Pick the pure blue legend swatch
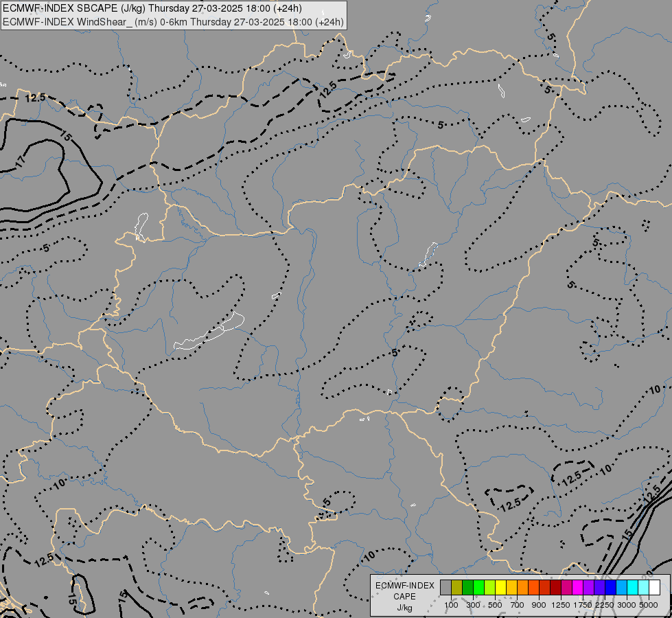This screenshot has width=672, height=618. pos(610,588)
